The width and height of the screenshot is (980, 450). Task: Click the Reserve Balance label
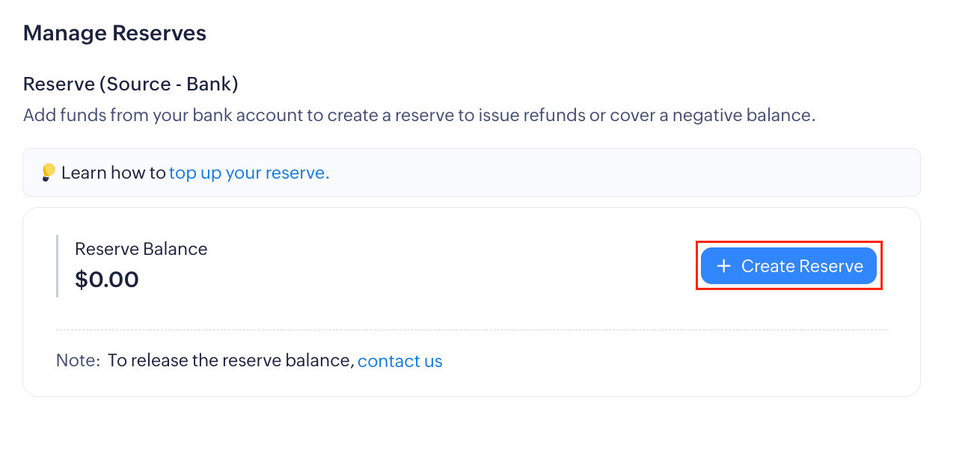point(141,249)
